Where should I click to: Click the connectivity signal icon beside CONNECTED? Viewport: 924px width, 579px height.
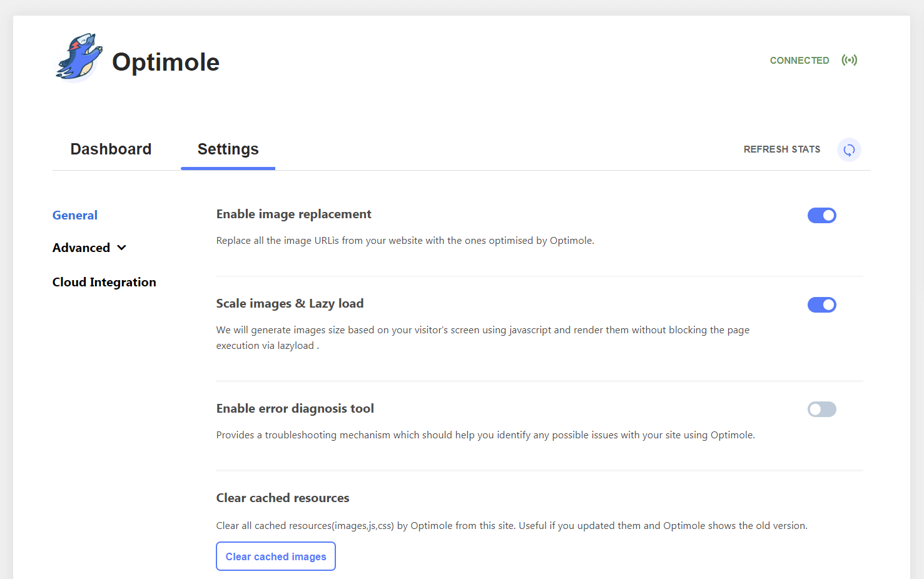tap(850, 59)
